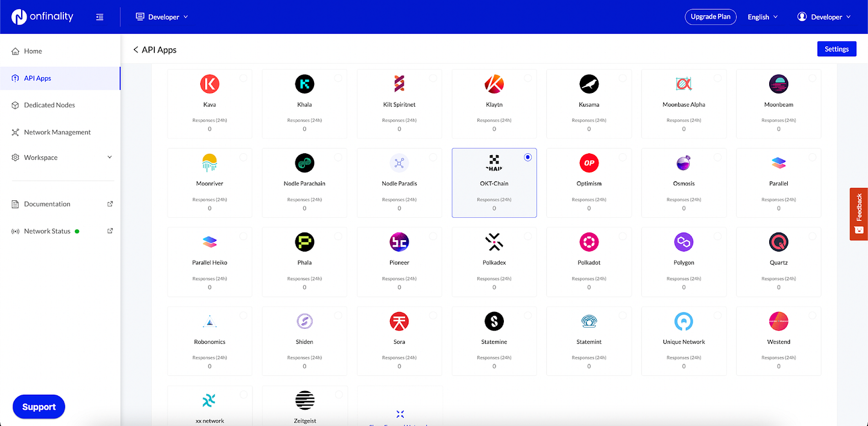Click the Polkadot network name text
Viewport: 868px width, 426px height.
(589, 262)
